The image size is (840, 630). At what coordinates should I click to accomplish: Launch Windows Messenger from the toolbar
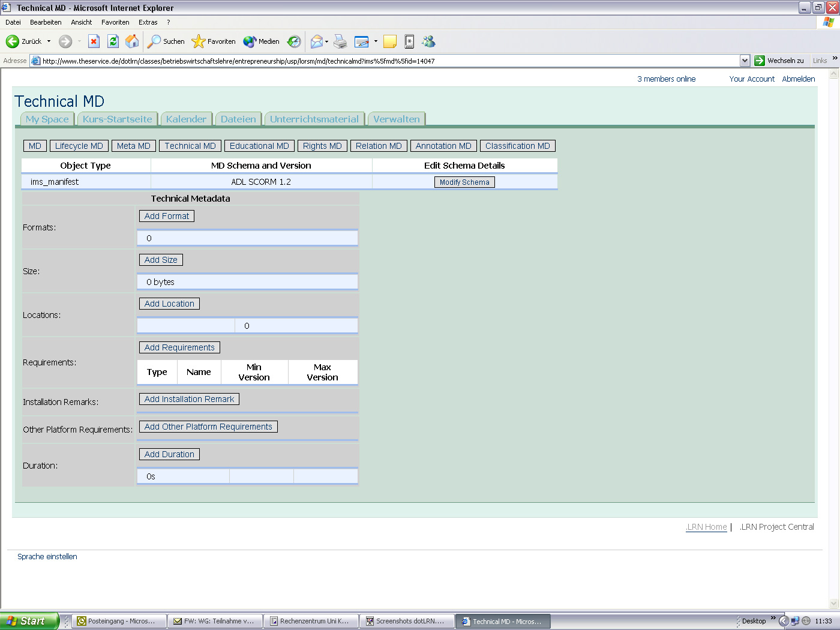point(428,41)
